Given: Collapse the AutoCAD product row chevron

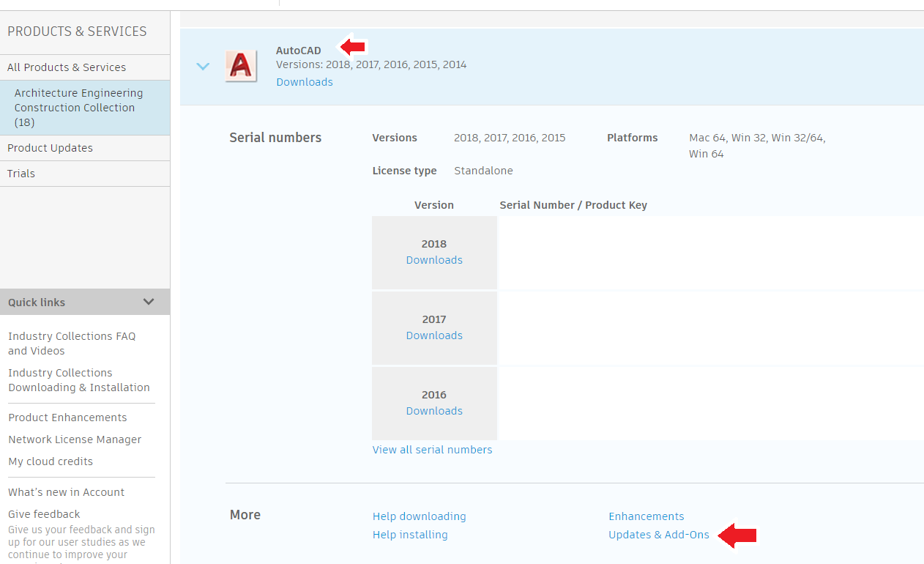Looking at the screenshot, I should pyautogui.click(x=204, y=67).
